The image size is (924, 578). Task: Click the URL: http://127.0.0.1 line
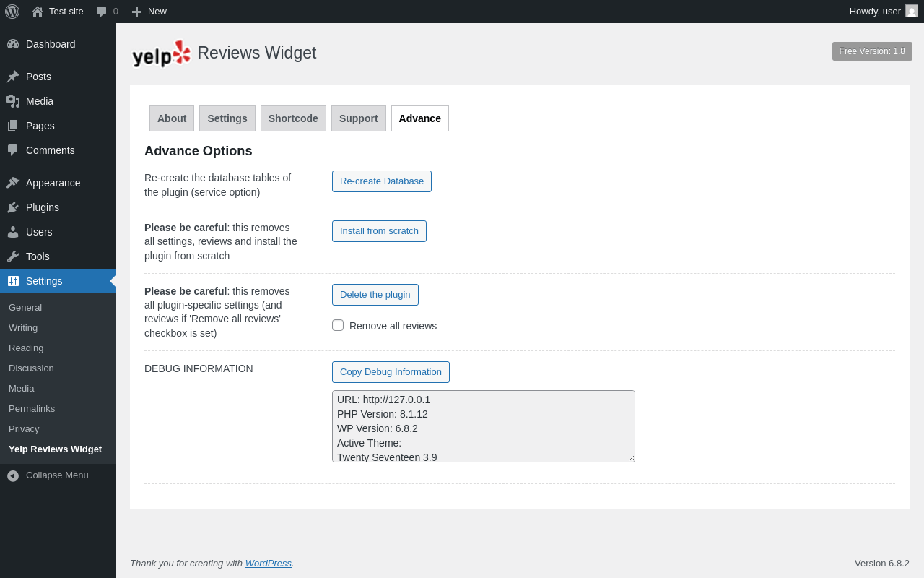coord(383,400)
